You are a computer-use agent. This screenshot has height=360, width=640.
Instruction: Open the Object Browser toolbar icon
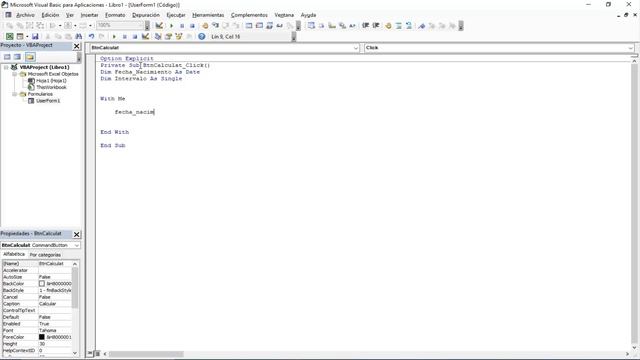coord(178,36)
